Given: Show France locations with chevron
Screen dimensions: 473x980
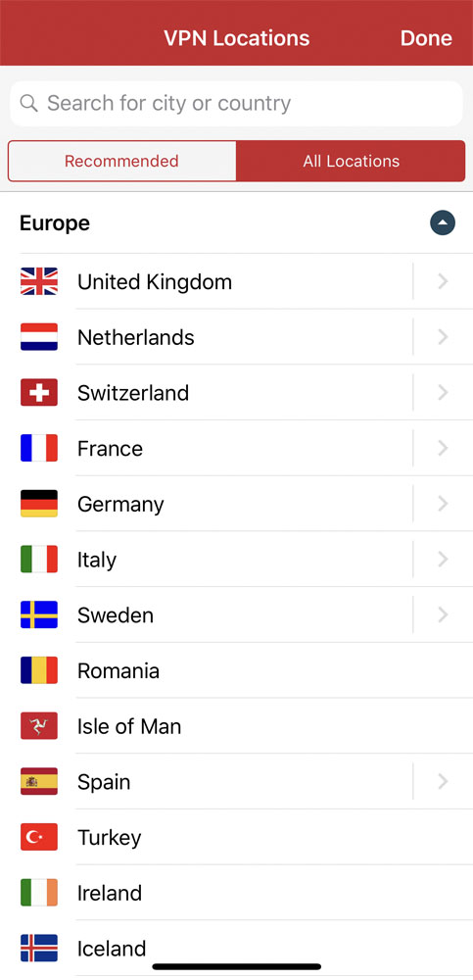Looking at the screenshot, I should [443, 448].
